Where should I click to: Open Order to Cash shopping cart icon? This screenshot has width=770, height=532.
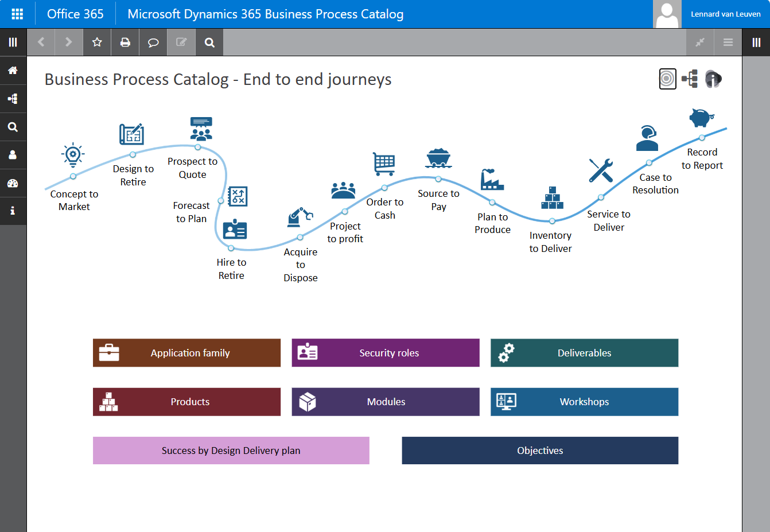point(384,164)
